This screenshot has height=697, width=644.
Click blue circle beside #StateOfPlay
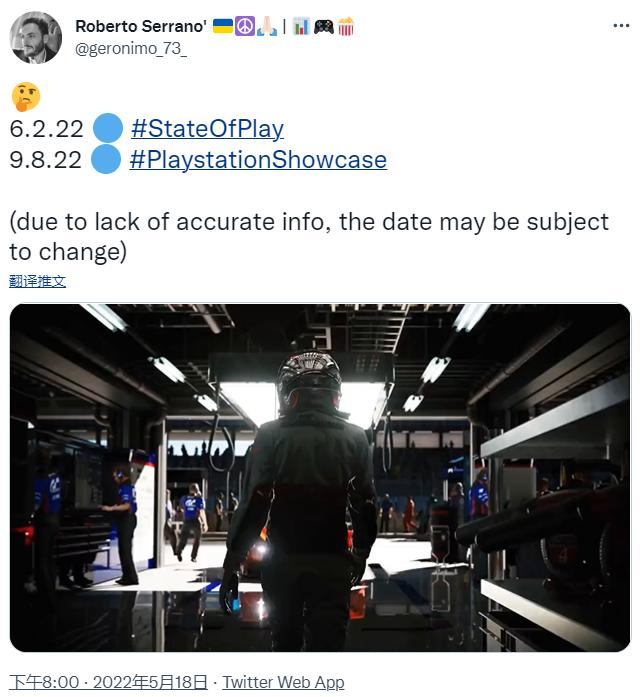(x=107, y=129)
